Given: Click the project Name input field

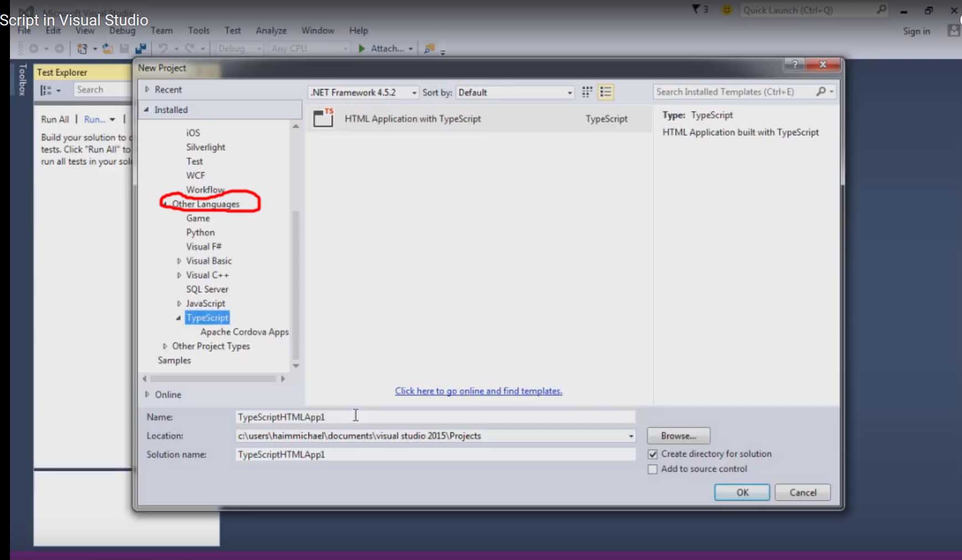Looking at the screenshot, I should pos(435,417).
